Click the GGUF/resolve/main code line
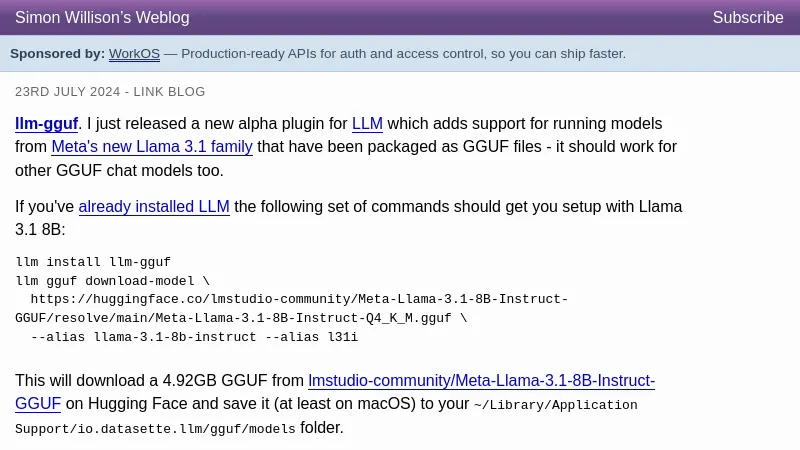 pyautogui.click(x=240, y=318)
